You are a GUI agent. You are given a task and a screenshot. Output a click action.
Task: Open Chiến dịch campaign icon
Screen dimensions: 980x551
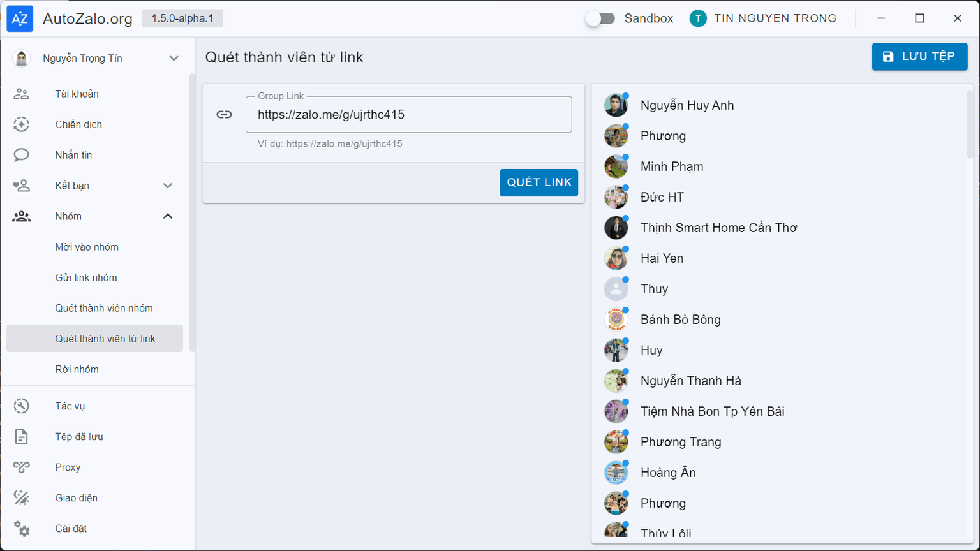pos(22,124)
